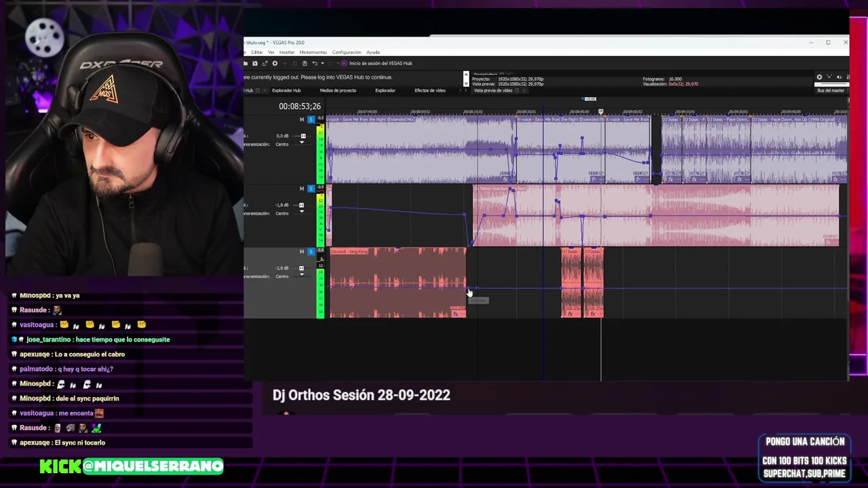Image resolution: width=868 pixels, height=488 pixels.
Task: Click the Proyecto 1920x1080x32 info text
Action: point(508,79)
